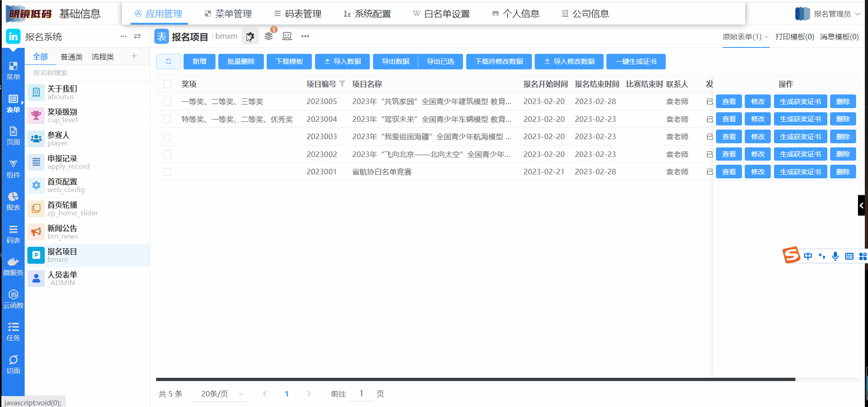Click 生成获奖证书 for project 2023005
868x407 pixels.
pos(800,101)
